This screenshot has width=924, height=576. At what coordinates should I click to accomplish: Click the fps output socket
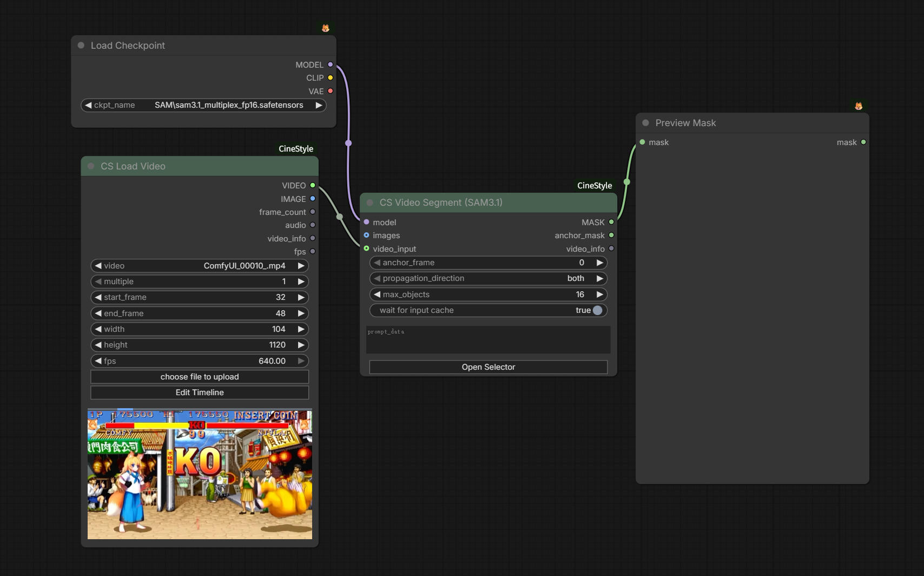click(x=313, y=251)
